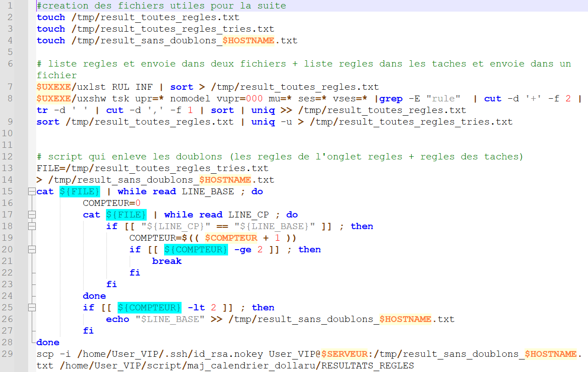This screenshot has height=372, width=588.
Task: Click 'FILE=/tmp/result_toutes_regles_tries.txt' assignment
Action: pos(152,168)
